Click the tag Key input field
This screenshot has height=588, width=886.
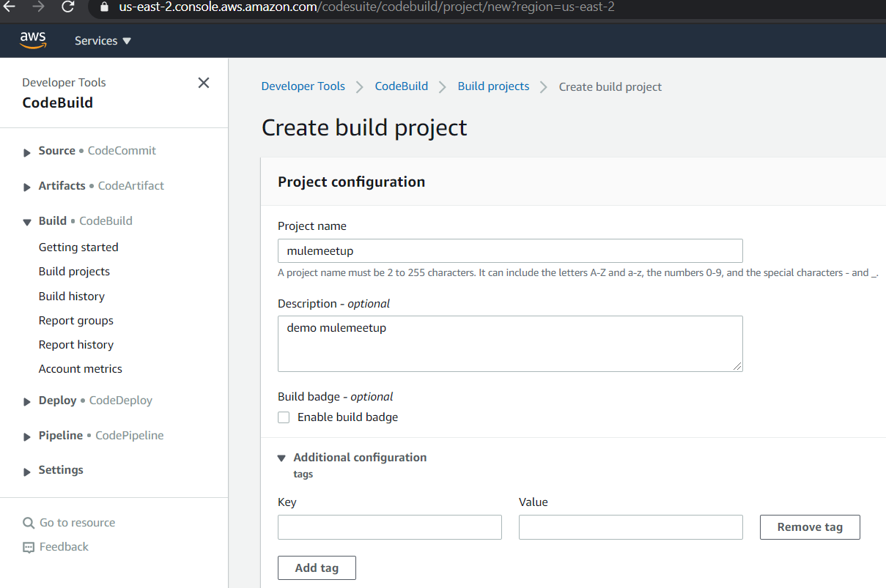[389, 527]
